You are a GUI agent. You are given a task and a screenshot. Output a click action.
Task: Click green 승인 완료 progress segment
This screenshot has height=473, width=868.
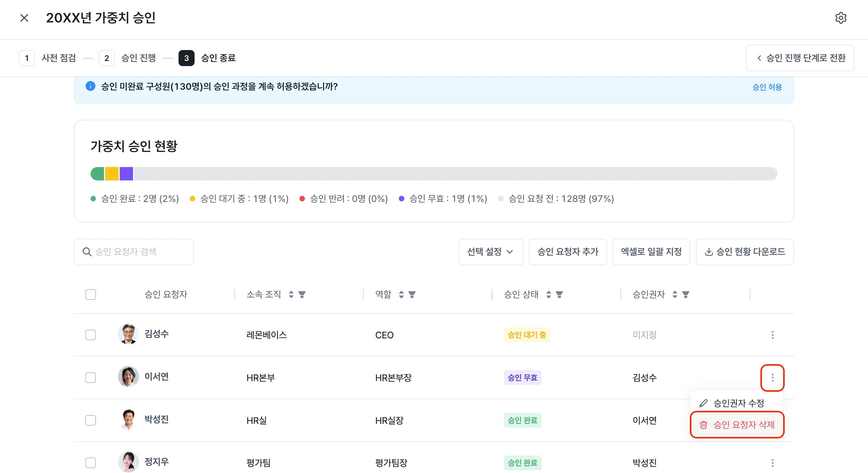[x=97, y=174]
